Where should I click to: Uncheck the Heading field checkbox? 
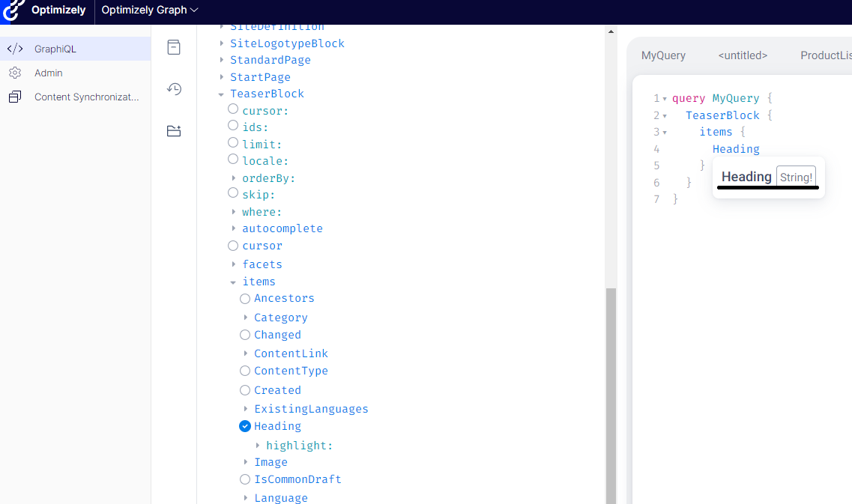[x=245, y=426]
